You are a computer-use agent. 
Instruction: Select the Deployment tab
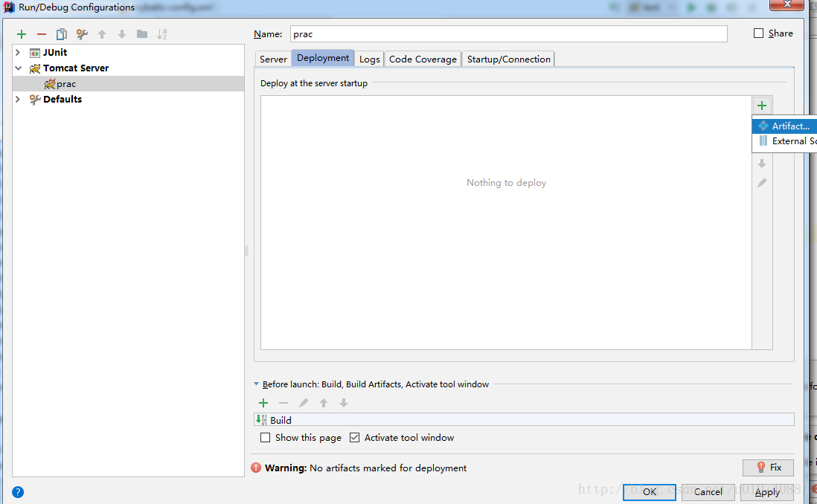click(x=323, y=58)
